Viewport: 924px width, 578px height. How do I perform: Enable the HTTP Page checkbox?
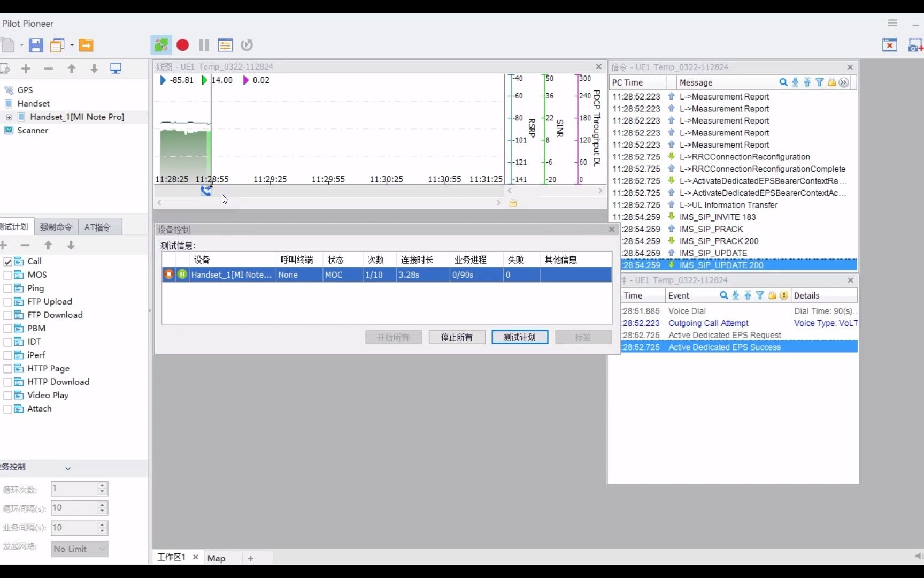coord(7,369)
